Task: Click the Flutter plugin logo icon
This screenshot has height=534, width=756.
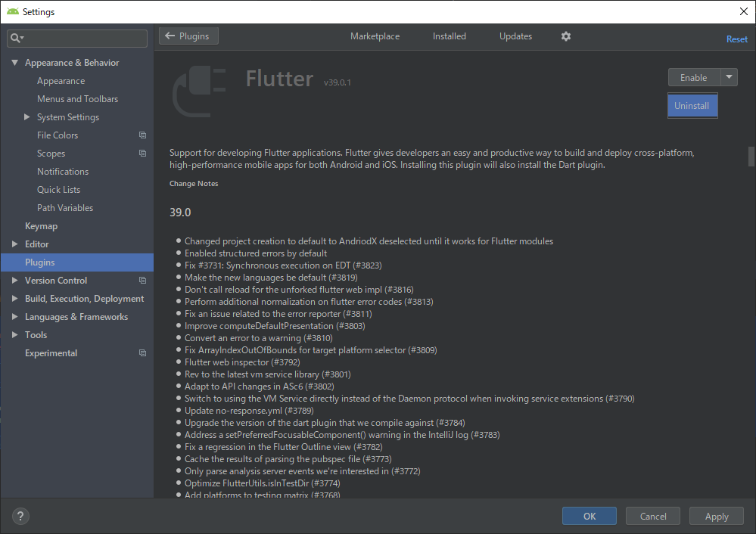Action: coord(200,92)
